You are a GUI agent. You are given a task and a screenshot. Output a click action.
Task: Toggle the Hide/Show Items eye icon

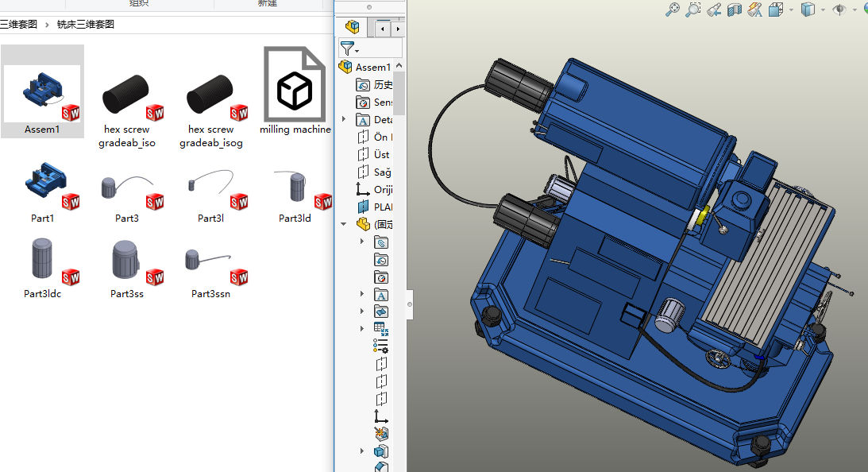pyautogui.click(x=839, y=10)
